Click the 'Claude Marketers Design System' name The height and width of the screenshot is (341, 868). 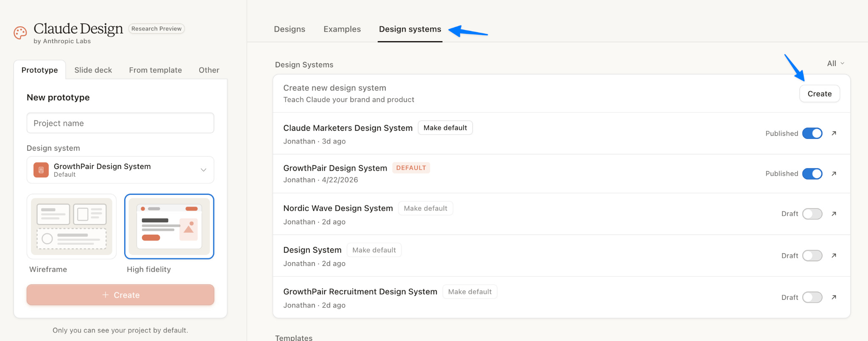[348, 128]
